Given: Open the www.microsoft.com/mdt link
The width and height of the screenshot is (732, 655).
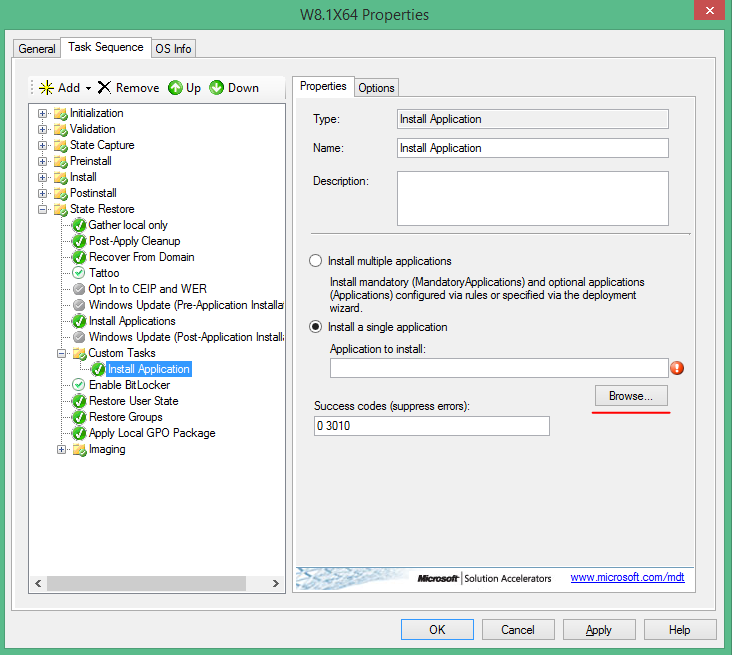Looking at the screenshot, I should click(627, 577).
